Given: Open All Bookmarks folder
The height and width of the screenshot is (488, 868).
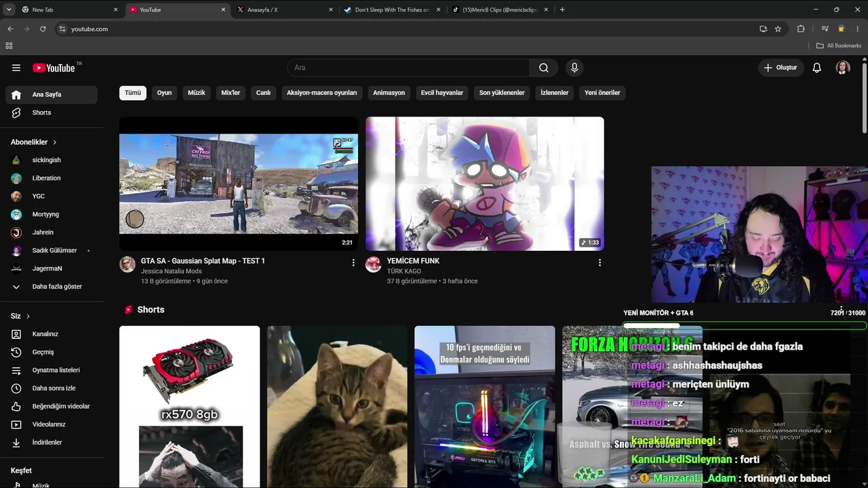Looking at the screenshot, I should pos(839,45).
